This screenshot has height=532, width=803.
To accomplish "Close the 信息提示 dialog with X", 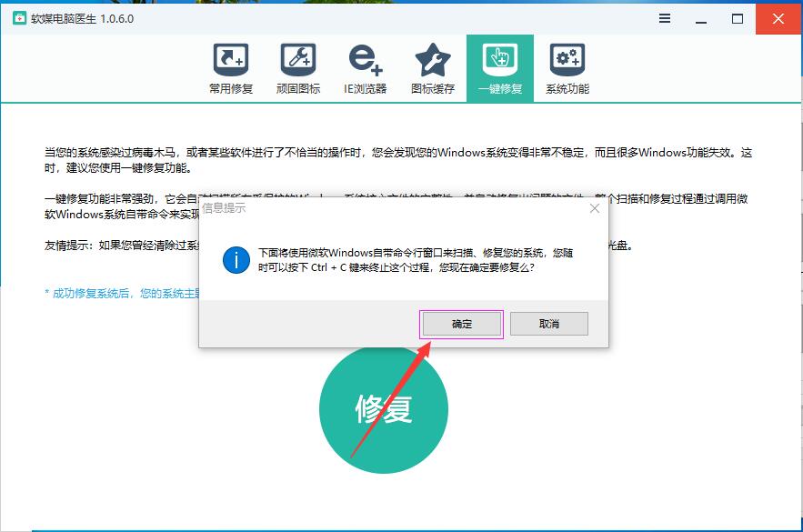I will click(x=595, y=208).
